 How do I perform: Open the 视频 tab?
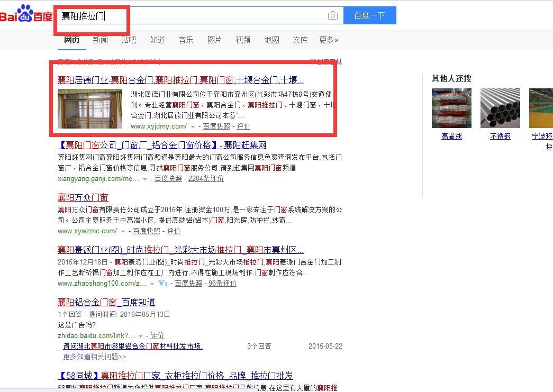tap(243, 40)
